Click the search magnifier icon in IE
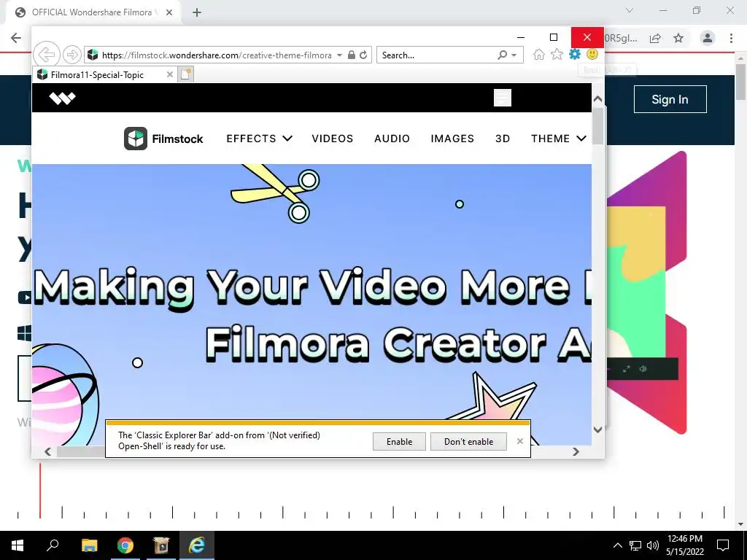This screenshot has width=747, height=560. click(502, 55)
